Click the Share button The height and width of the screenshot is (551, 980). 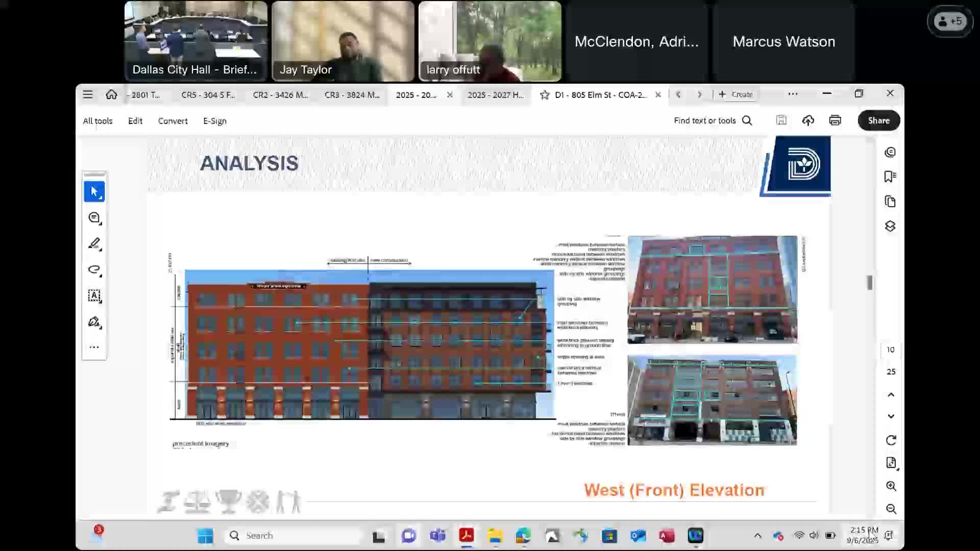tap(878, 120)
